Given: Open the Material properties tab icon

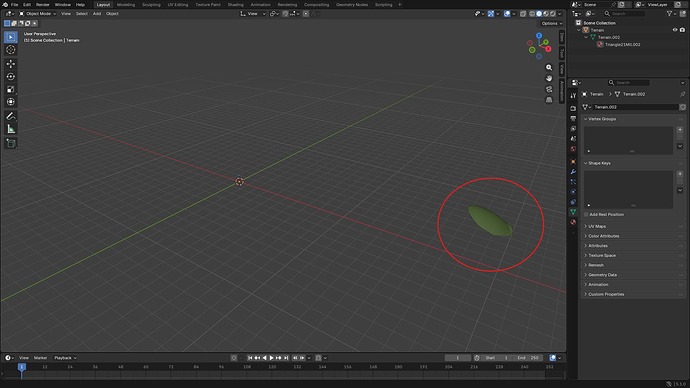Looking at the screenshot, I should coord(573,222).
